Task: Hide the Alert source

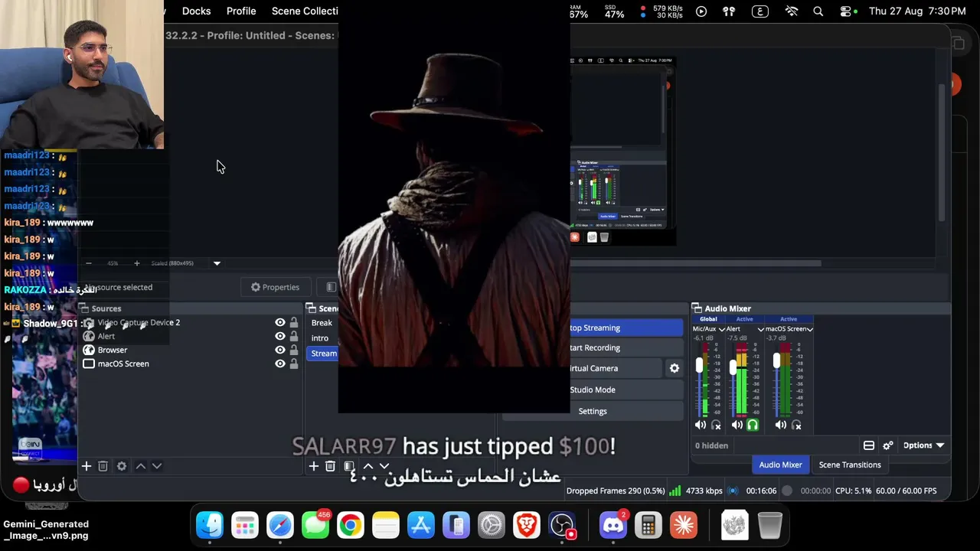Action: (280, 337)
